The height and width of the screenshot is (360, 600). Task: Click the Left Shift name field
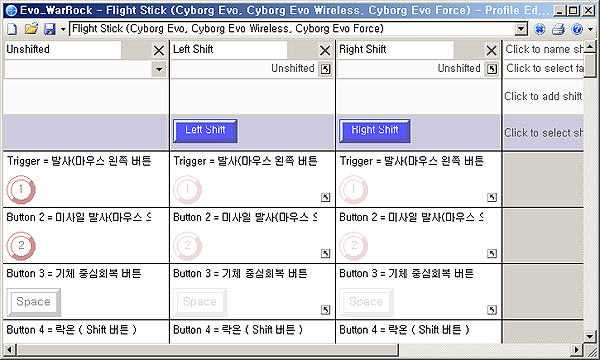click(x=229, y=50)
